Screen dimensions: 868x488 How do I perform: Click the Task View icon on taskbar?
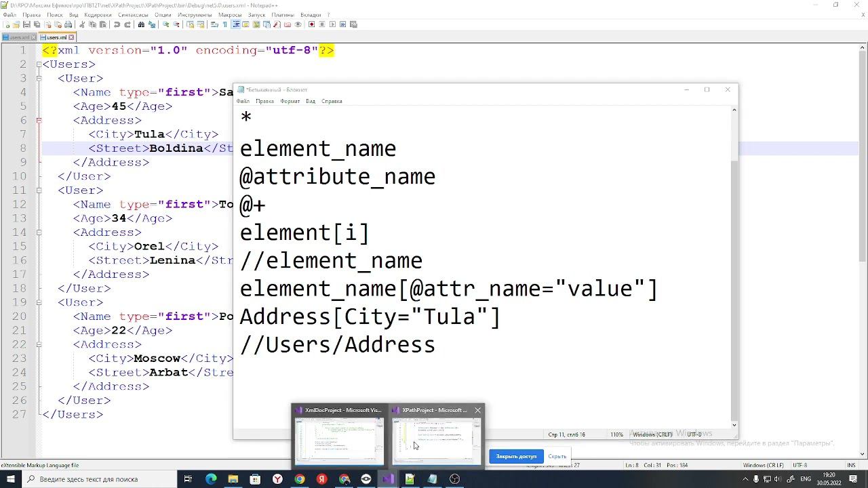[189, 479]
